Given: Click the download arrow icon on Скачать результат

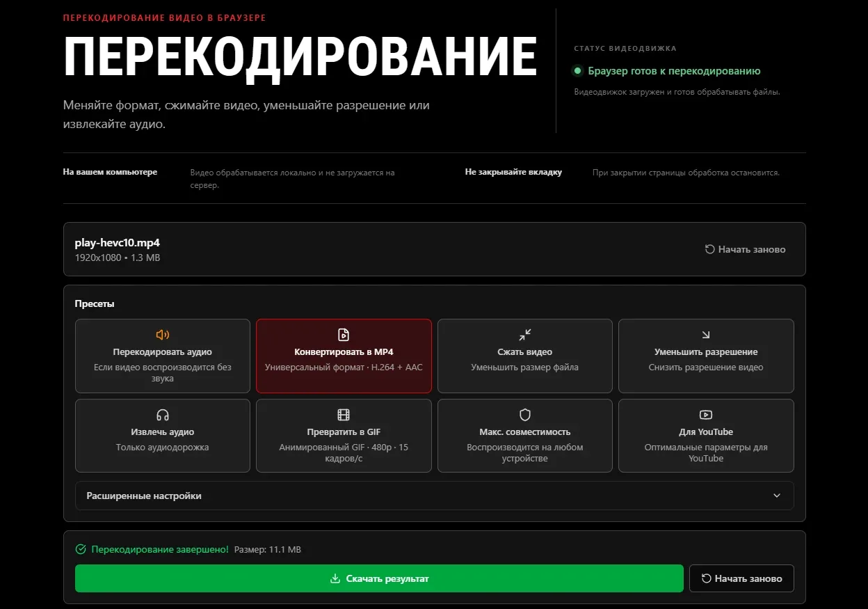Looking at the screenshot, I should point(335,578).
